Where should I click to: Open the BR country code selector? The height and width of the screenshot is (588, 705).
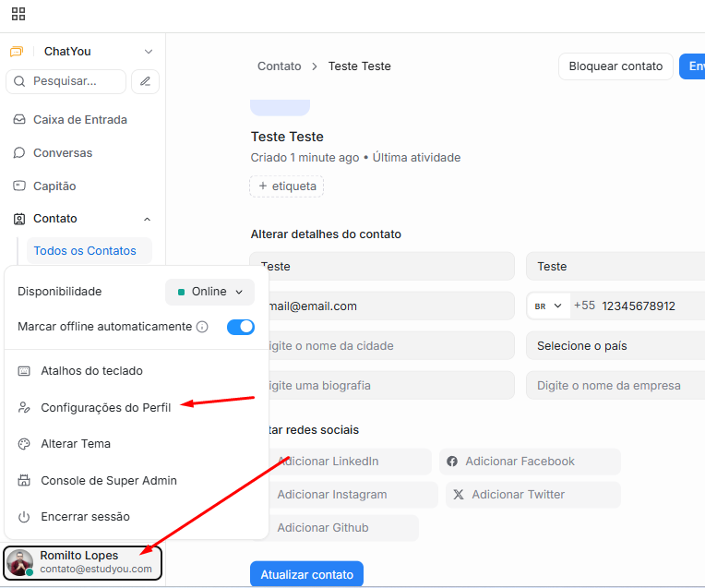click(547, 306)
